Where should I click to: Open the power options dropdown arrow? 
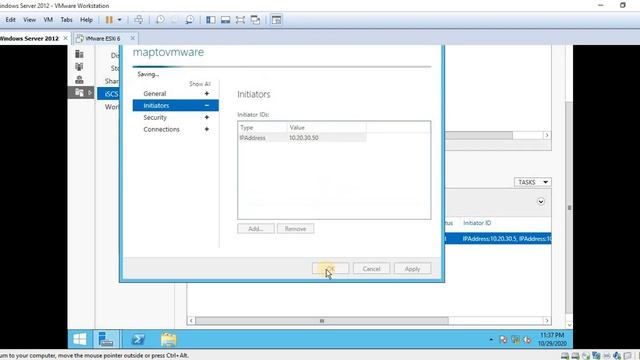(120, 20)
